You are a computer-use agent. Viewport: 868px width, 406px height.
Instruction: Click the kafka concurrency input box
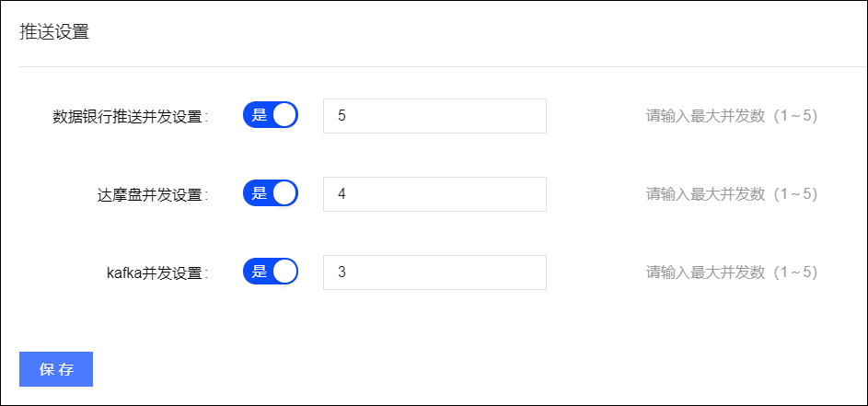[x=434, y=273]
